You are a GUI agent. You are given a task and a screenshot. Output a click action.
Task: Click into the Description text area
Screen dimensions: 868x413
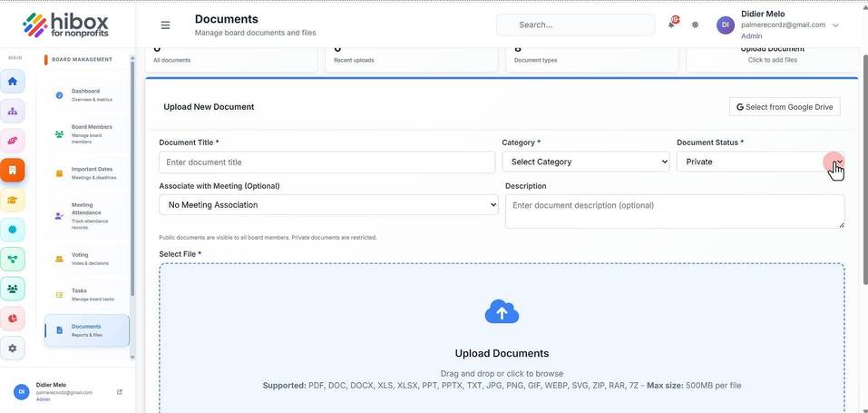click(x=675, y=211)
